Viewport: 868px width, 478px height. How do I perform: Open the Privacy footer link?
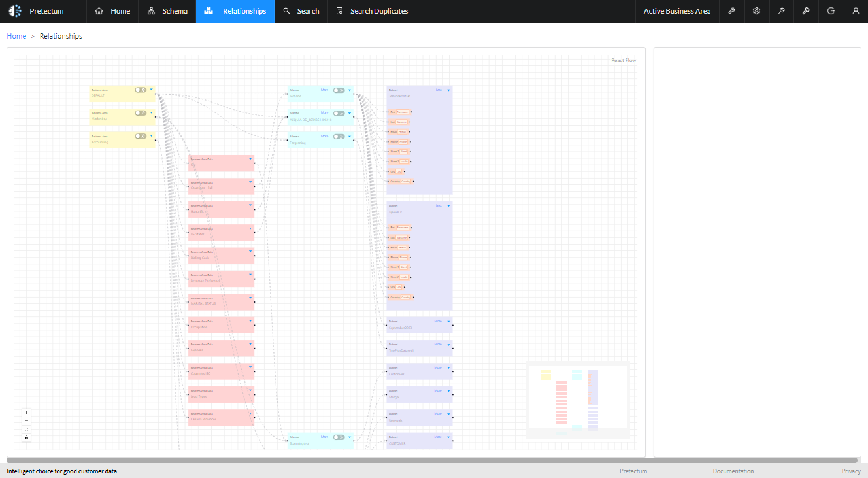851,471
